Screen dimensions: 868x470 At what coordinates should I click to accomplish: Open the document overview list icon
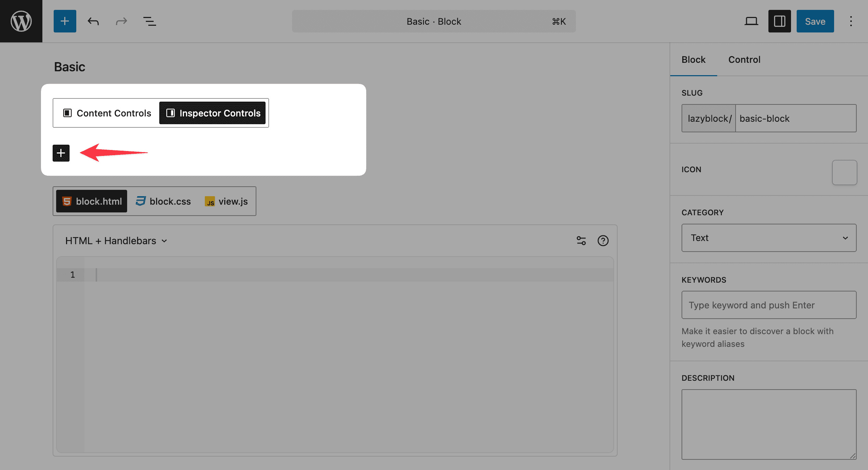(x=149, y=21)
